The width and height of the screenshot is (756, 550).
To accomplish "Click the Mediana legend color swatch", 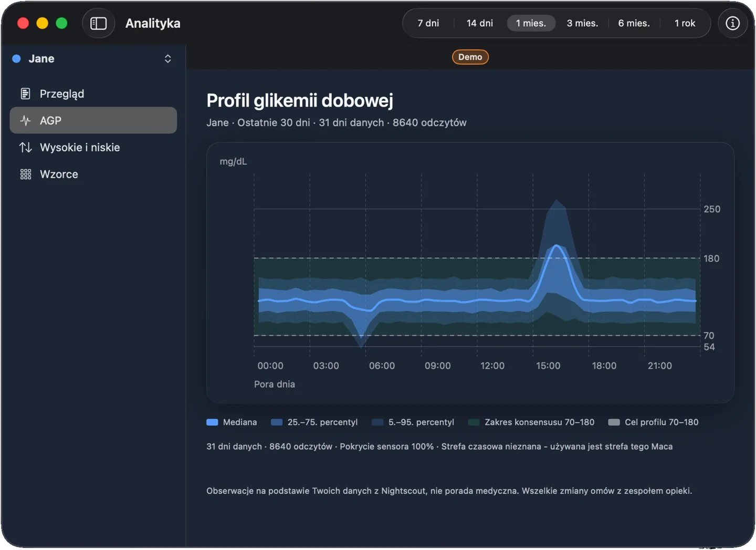I will (x=212, y=422).
